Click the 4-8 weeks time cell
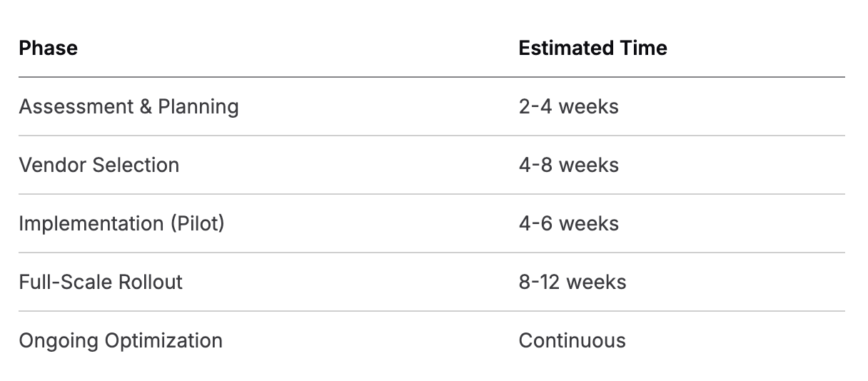The height and width of the screenshot is (381, 868). pos(568,166)
